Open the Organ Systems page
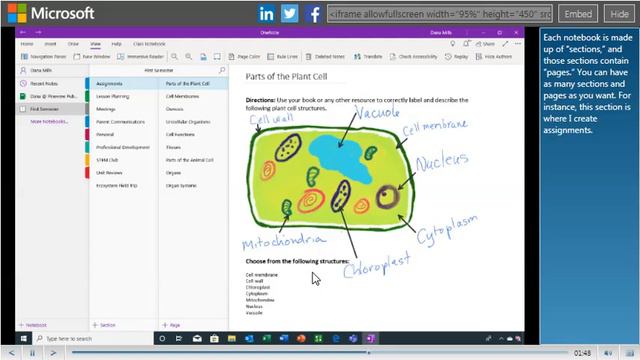The image size is (640, 360). tap(193, 185)
